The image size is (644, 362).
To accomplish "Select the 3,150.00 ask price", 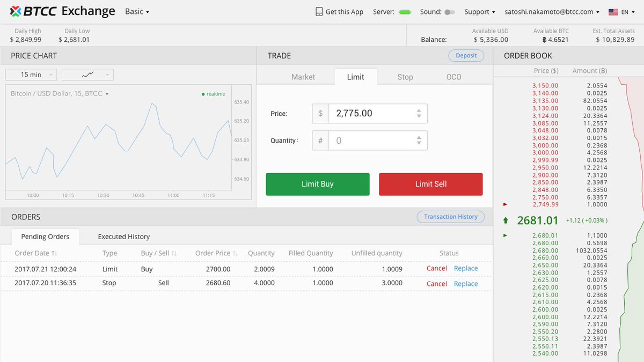I will click(545, 86).
